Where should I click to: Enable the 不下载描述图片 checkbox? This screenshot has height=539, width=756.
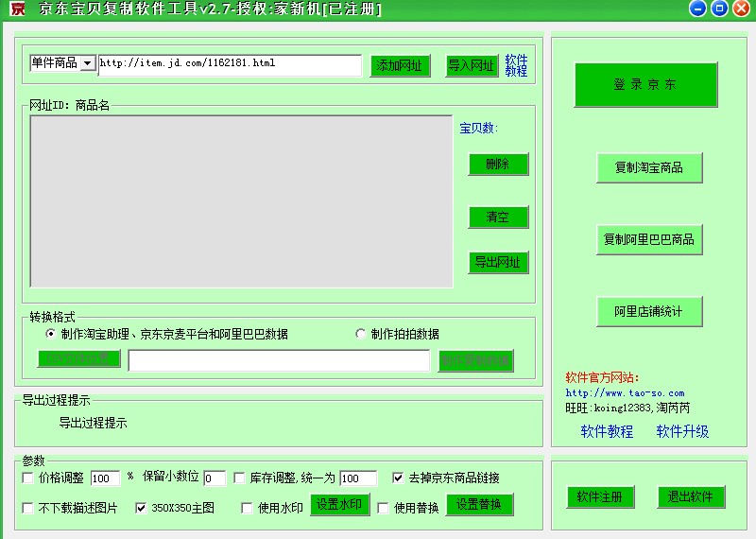[28, 508]
